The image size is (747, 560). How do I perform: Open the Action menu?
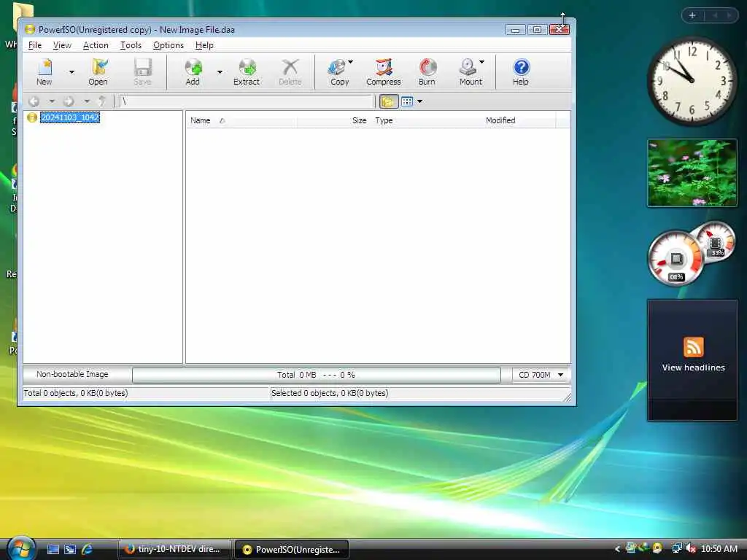coord(96,45)
